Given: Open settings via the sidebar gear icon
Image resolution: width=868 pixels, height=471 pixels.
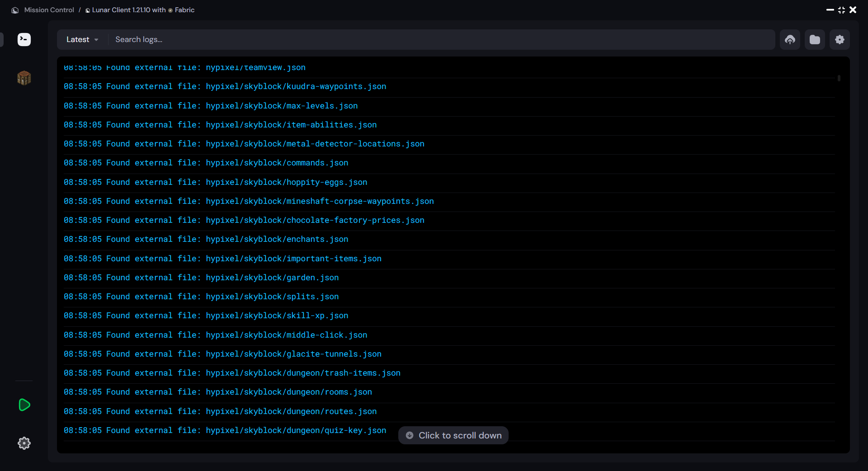Looking at the screenshot, I should 24,443.
